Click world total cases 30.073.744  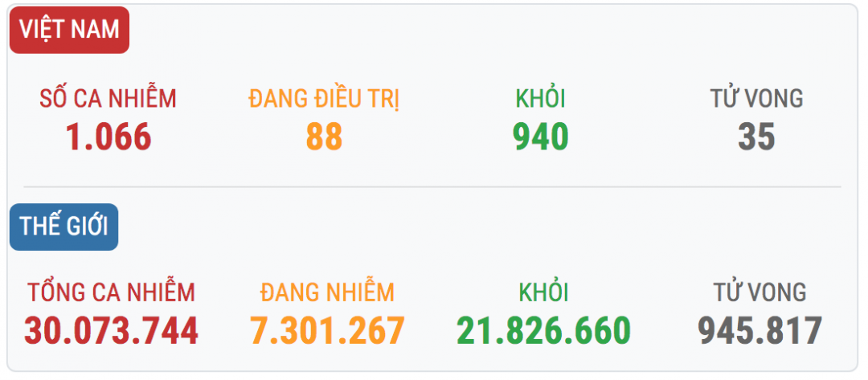click(111, 331)
